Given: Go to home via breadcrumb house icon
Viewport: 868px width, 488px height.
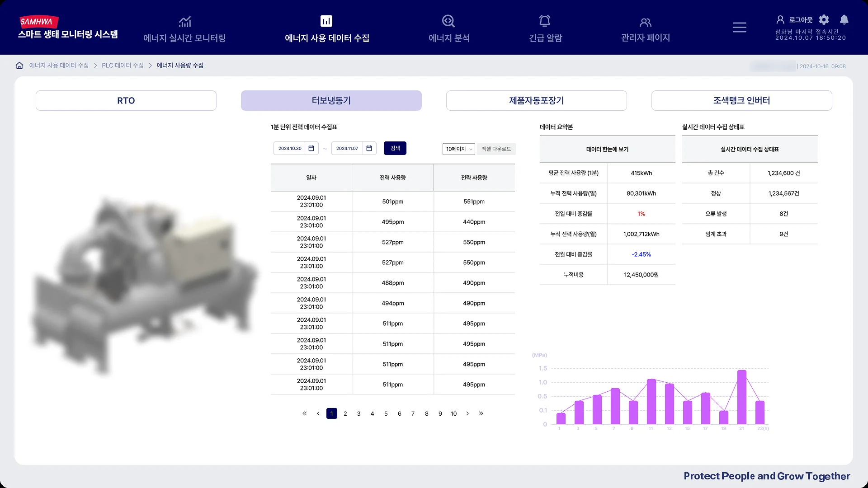Looking at the screenshot, I should coord(19,66).
